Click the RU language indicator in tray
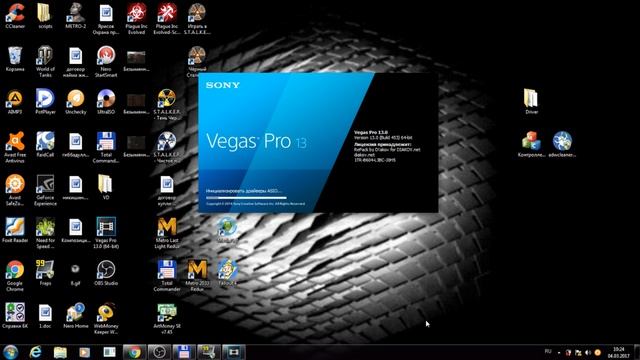 (548, 351)
